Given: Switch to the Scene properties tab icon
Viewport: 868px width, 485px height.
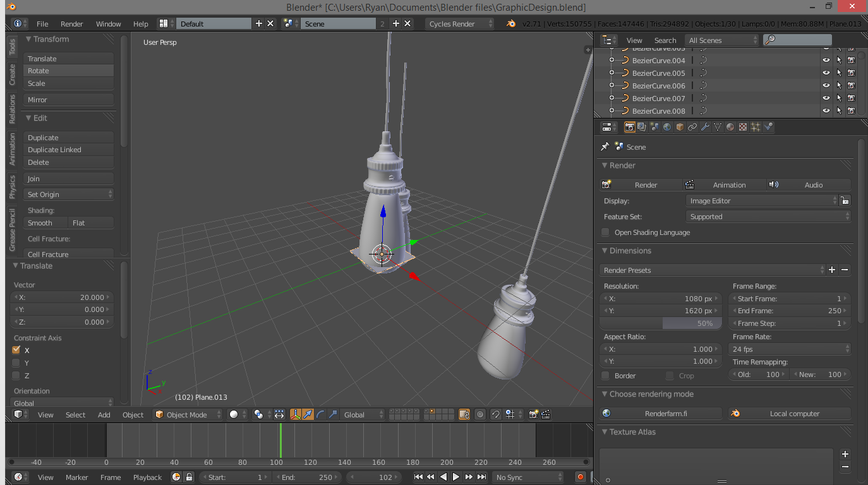Looking at the screenshot, I should [x=654, y=127].
